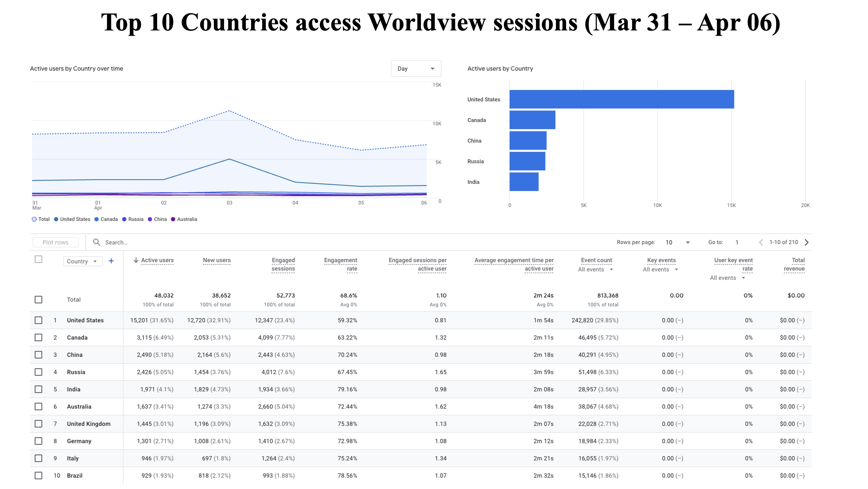Go to the next page of results
Viewport: 868px width, 489px height.
(806, 242)
